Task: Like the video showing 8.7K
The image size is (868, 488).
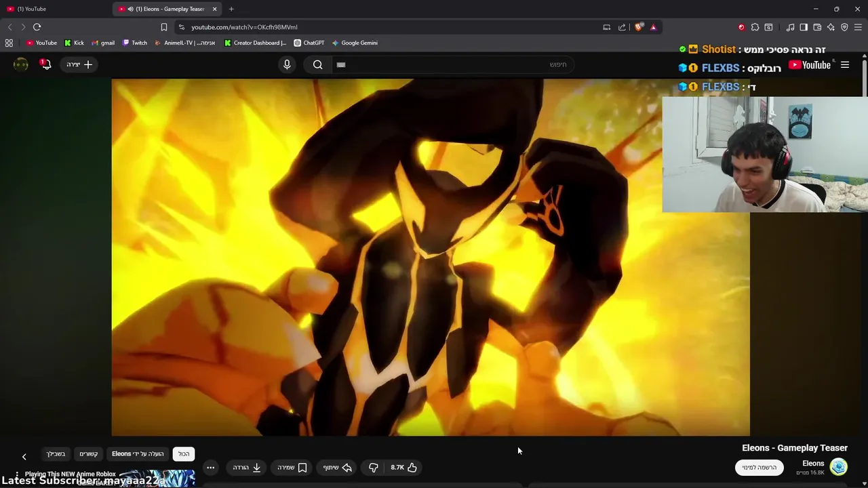Action: 403,468
